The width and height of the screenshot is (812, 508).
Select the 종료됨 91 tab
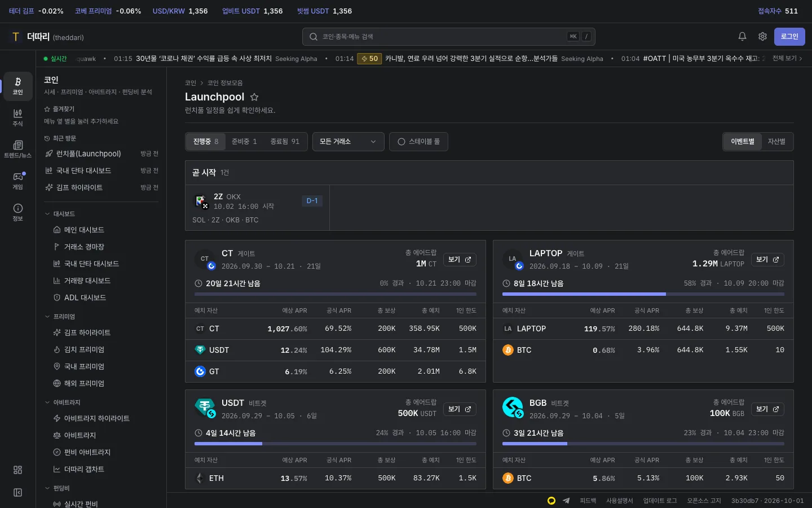click(285, 142)
